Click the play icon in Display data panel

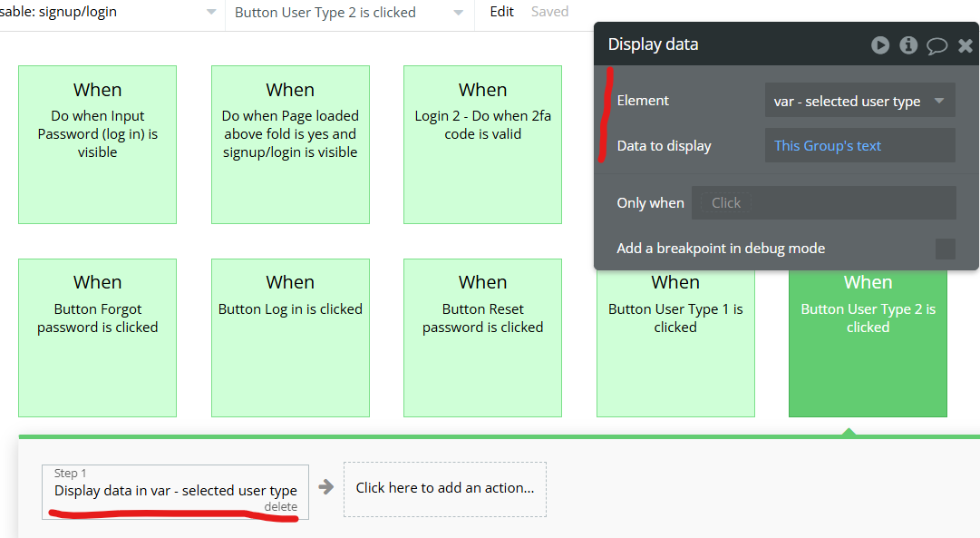point(880,45)
